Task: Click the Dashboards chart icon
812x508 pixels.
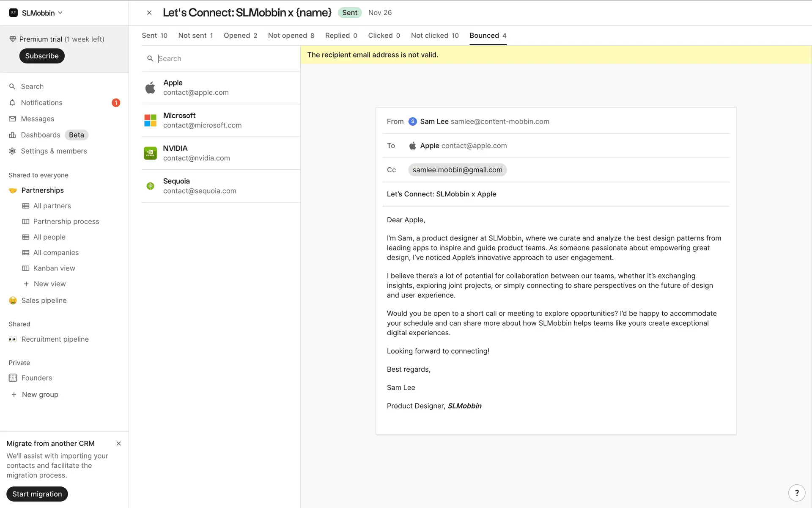Action: pos(12,135)
